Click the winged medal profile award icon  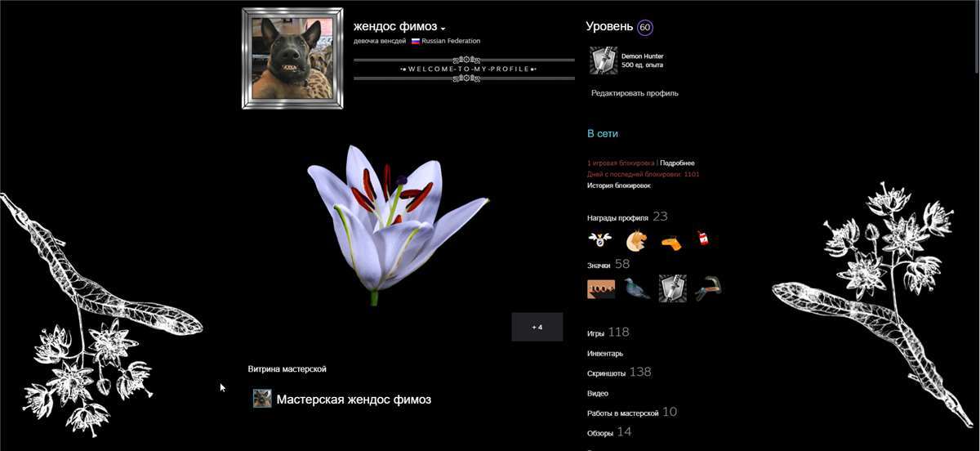600,240
